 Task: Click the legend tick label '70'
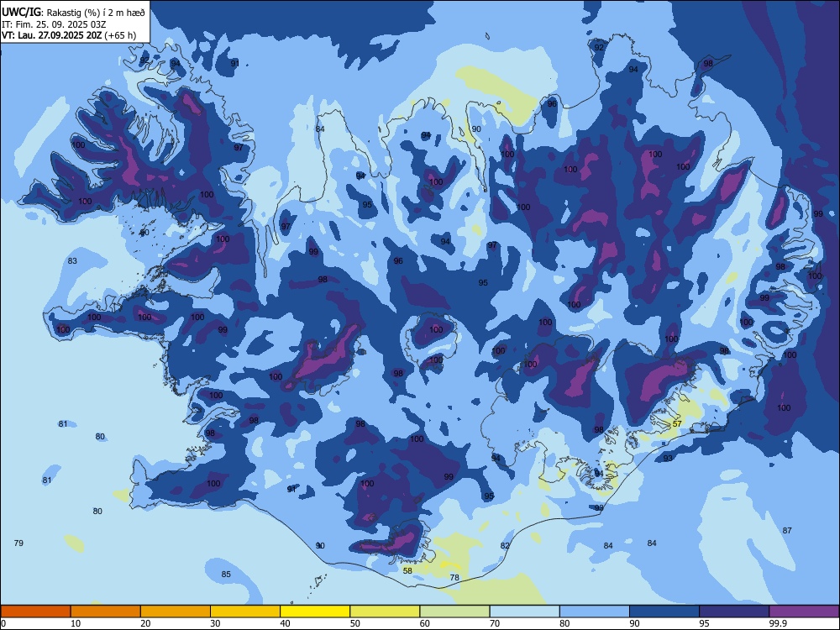[495, 623]
